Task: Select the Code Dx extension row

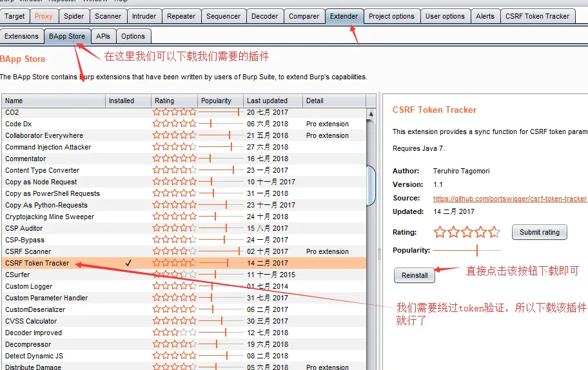Action: 184,124
